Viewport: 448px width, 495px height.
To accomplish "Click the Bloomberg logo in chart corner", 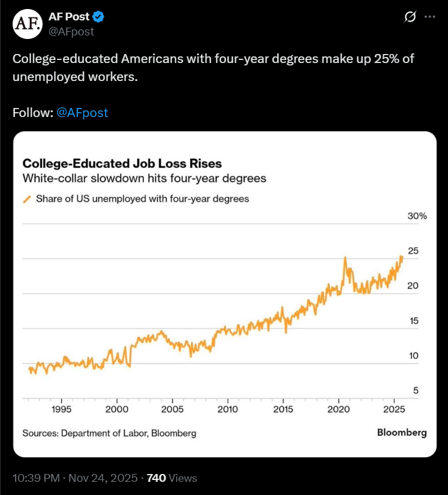I will (x=402, y=433).
